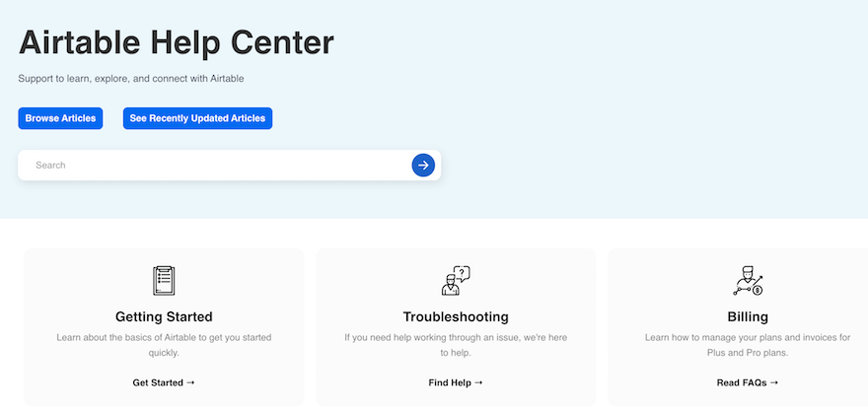The width and height of the screenshot is (868, 411).
Task: Submit search with the blue arrow button
Action: click(423, 165)
